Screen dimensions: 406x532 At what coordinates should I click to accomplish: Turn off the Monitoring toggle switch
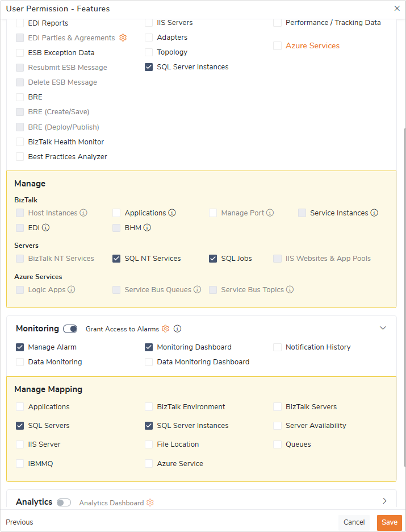tap(70, 329)
